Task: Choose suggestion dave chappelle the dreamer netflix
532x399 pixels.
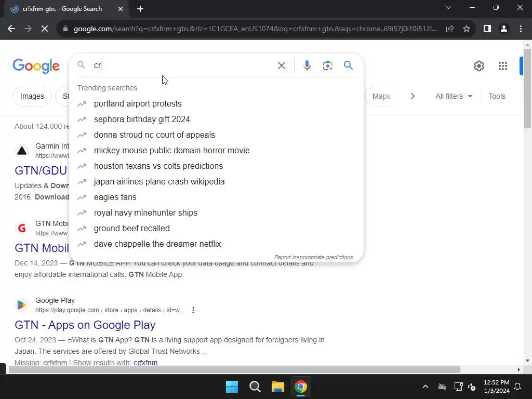Action: [x=216, y=244]
